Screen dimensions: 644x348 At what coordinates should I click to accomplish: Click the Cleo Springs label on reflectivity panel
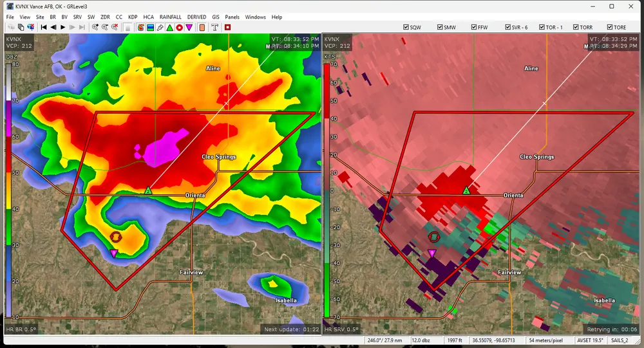(218, 157)
